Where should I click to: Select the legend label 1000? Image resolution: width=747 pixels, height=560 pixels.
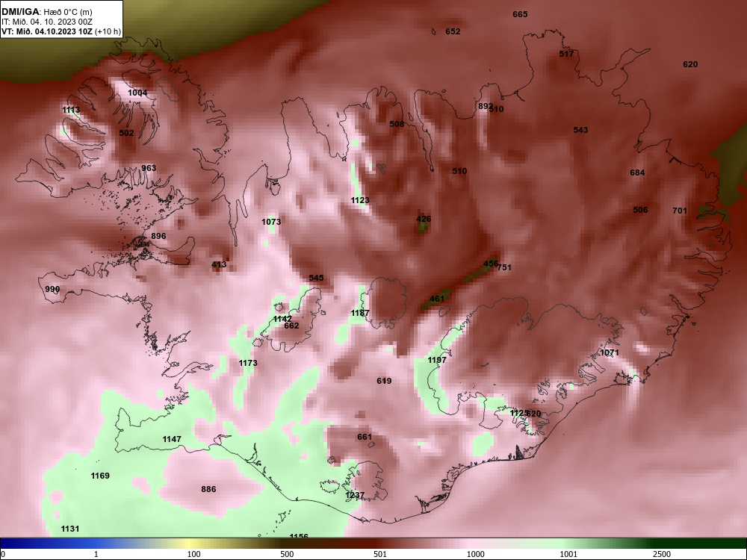(x=475, y=554)
